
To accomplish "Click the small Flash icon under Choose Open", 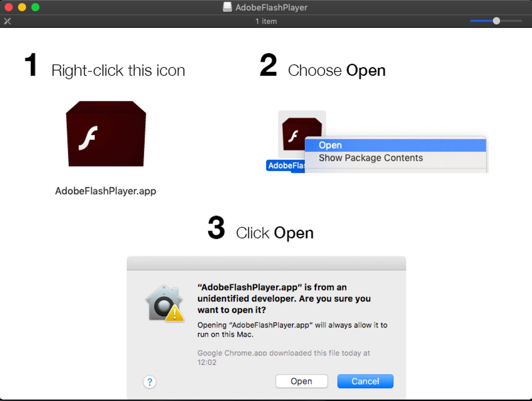I will [x=302, y=134].
